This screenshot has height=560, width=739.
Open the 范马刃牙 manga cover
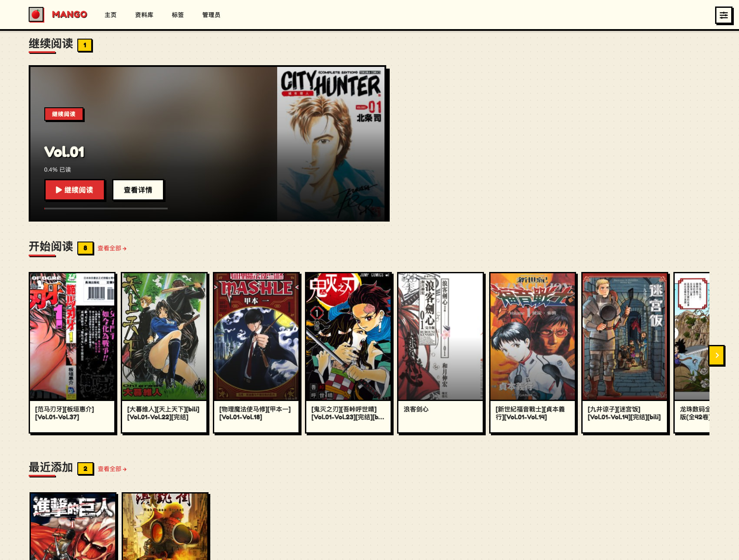72,336
